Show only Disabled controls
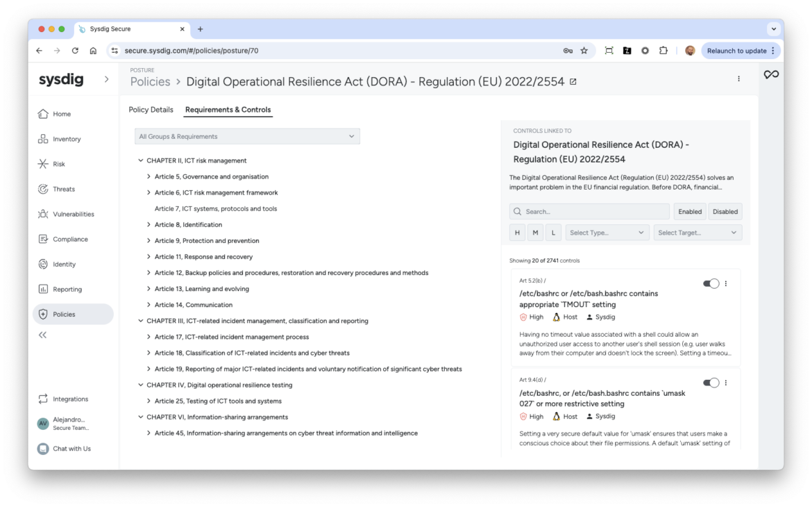 [725, 212]
